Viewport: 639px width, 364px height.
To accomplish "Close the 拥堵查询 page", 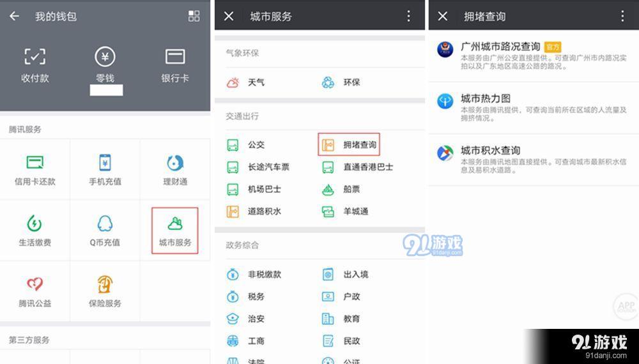I will coord(443,17).
